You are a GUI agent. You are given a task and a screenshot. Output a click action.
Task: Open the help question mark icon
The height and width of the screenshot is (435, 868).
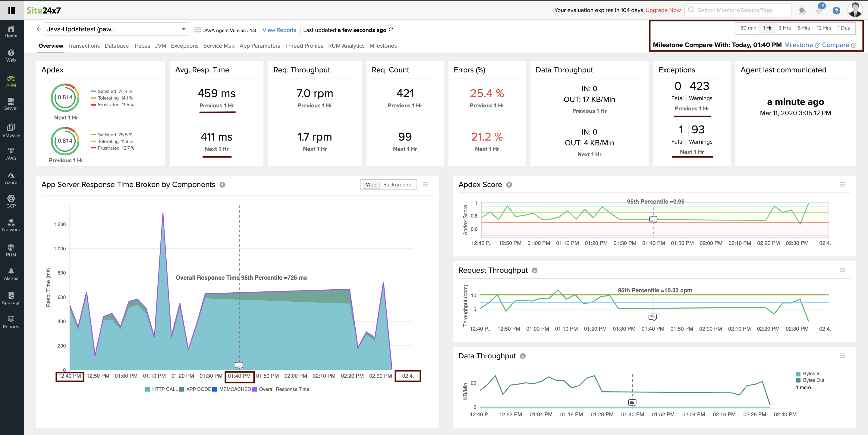tap(836, 11)
